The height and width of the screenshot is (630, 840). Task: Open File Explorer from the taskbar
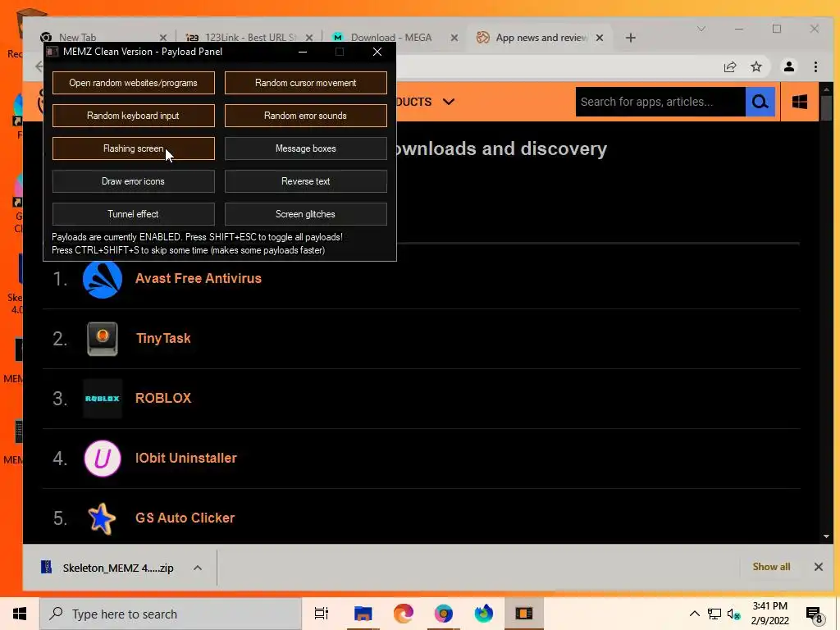(x=363, y=614)
